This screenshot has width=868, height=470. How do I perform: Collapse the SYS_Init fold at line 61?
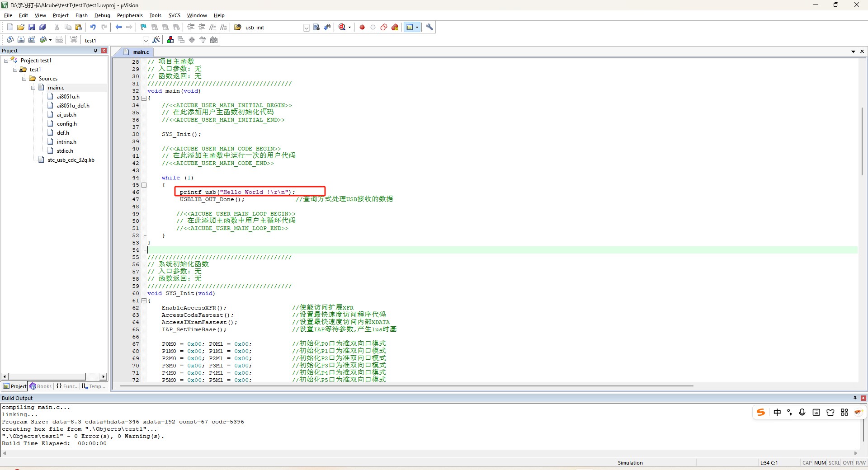[144, 301]
